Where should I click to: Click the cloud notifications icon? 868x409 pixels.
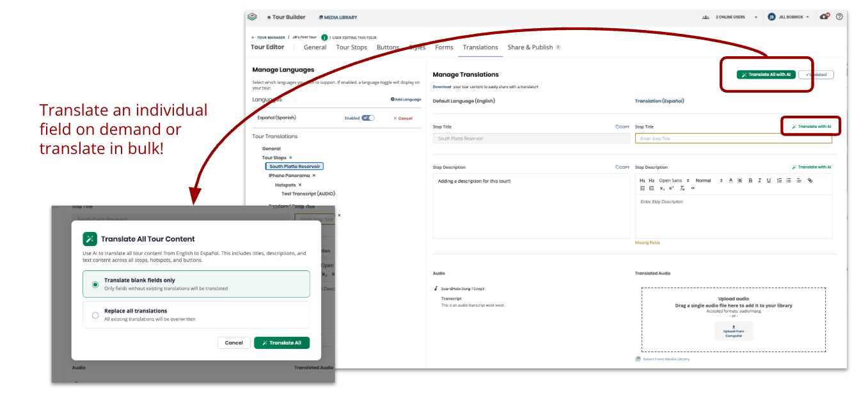pyautogui.click(x=824, y=17)
